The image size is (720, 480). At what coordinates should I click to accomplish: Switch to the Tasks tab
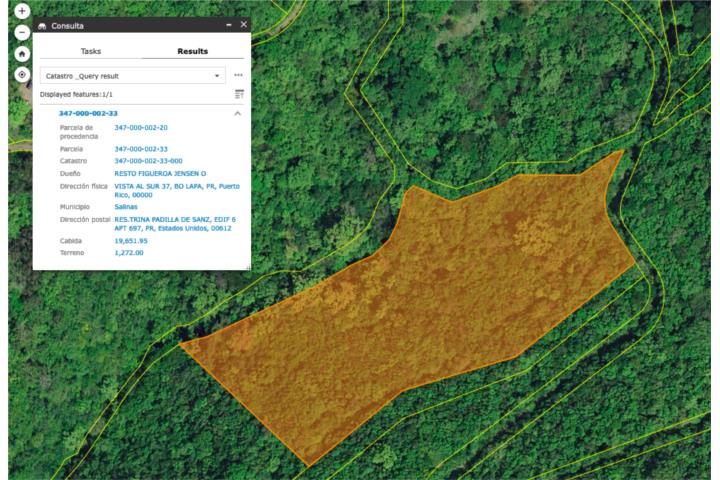90,51
